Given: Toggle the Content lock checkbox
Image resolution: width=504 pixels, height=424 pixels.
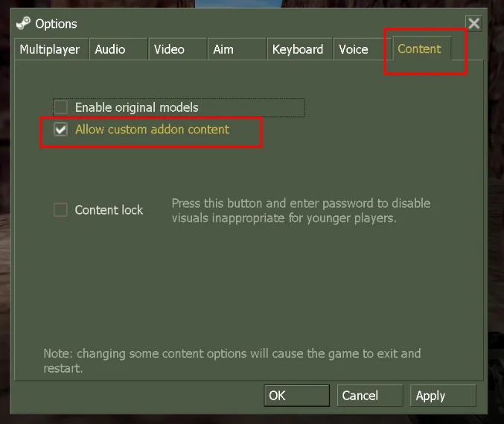Looking at the screenshot, I should tap(60, 209).
